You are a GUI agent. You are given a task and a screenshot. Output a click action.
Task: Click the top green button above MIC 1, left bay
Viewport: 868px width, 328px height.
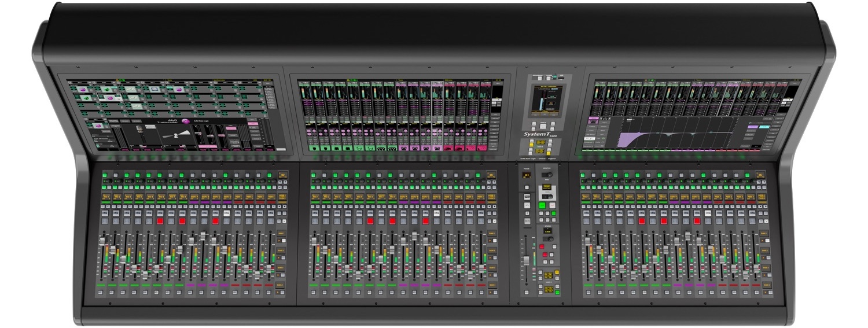(x=105, y=175)
